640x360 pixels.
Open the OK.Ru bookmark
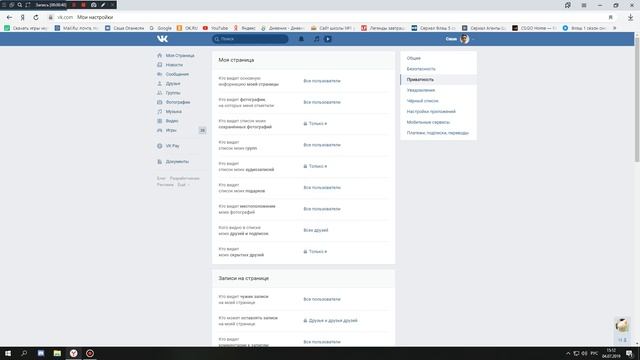click(187, 28)
